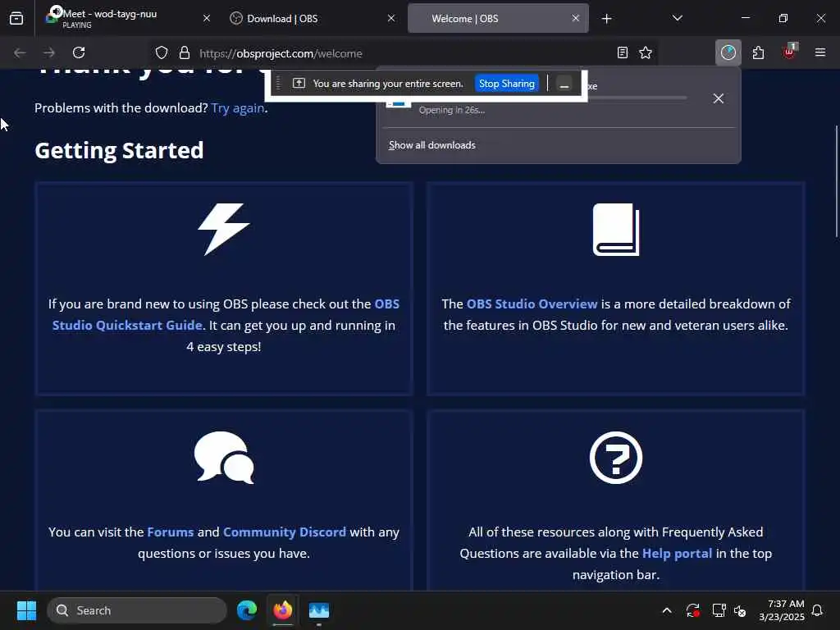
Task: Open the extensions puzzle icon
Action: click(x=758, y=52)
